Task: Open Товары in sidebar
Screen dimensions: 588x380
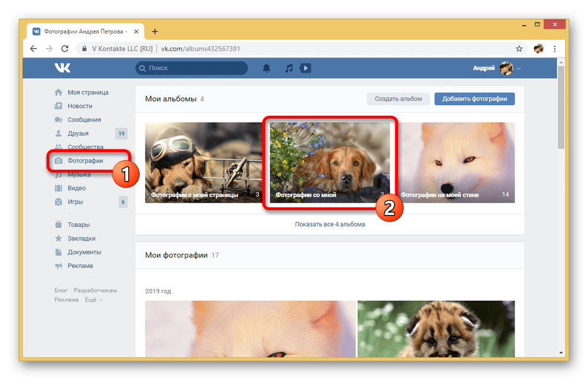Action: point(78,224)
